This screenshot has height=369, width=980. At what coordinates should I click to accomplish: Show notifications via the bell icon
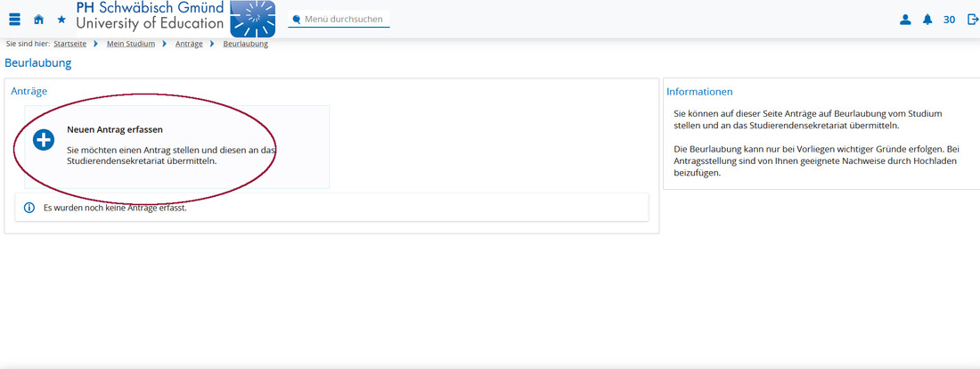click(x=927, y=20)
